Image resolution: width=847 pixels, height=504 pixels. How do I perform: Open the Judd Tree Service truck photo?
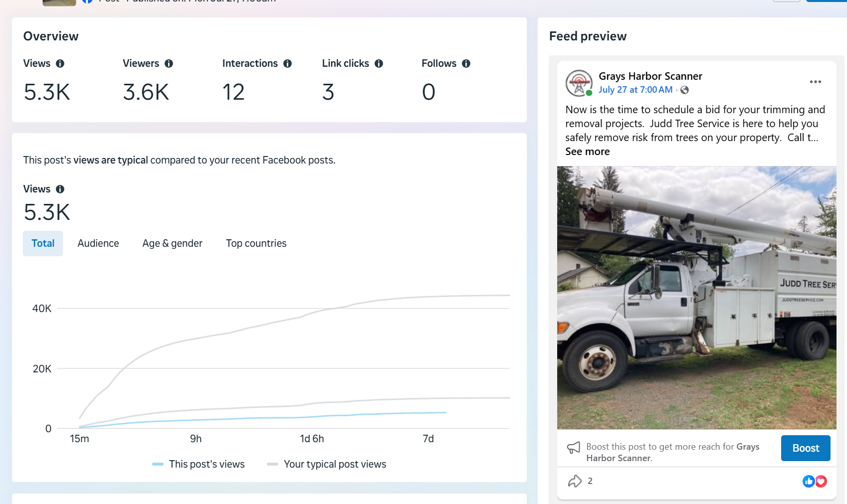(x=696, y=298)
